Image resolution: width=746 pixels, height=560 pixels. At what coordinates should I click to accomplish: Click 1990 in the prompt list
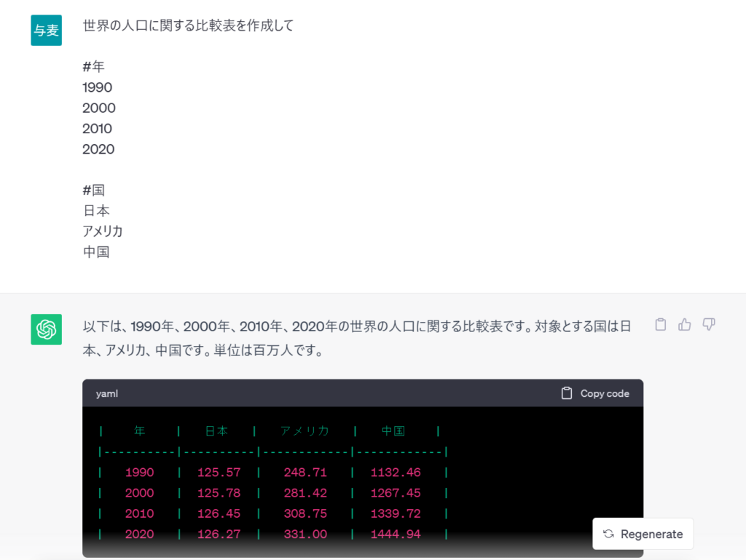[97, 87]
